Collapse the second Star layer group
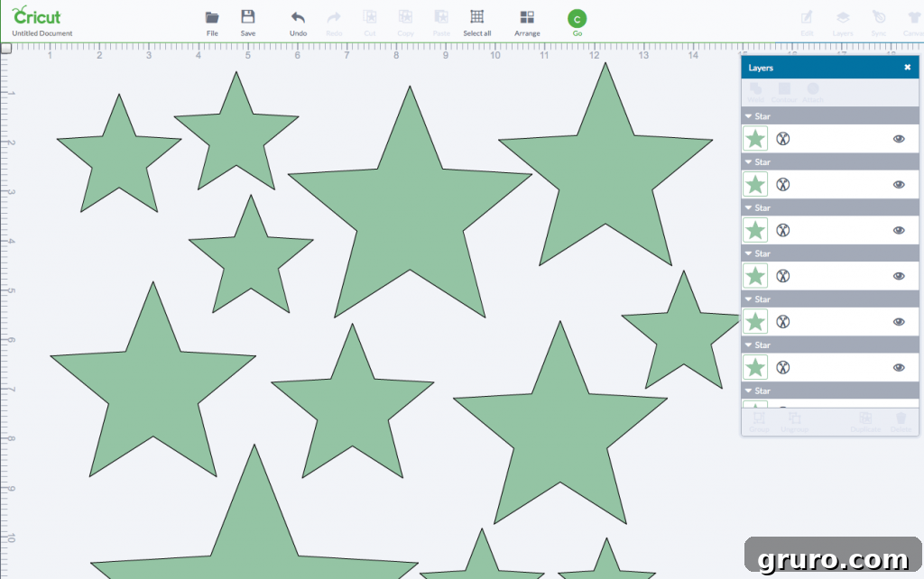924x579 pixels. point(748,162)
